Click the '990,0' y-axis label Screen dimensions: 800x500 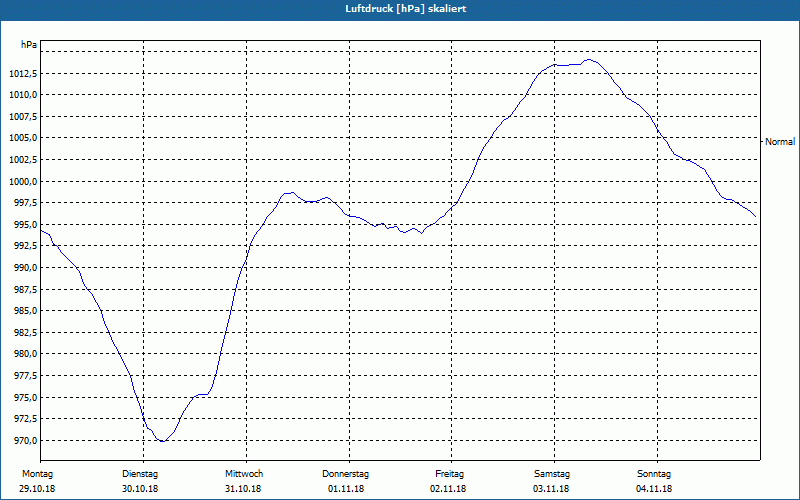point(25,268)
